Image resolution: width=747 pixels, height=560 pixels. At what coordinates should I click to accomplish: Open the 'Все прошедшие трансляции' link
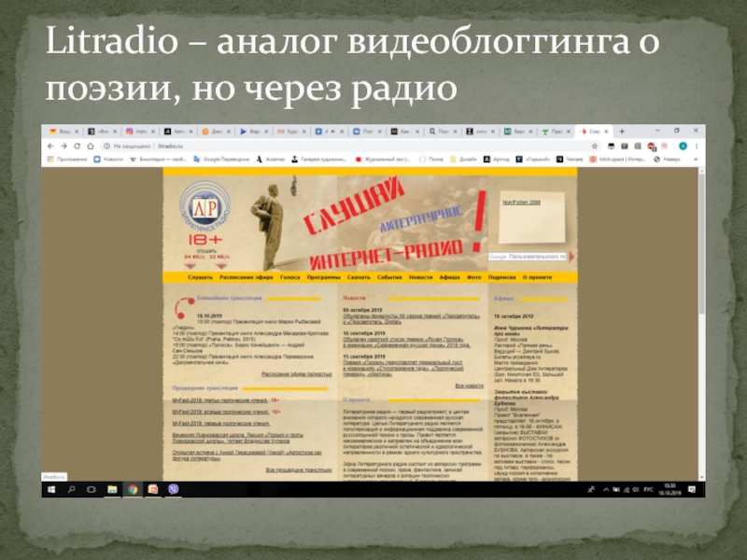coord(299,470)
